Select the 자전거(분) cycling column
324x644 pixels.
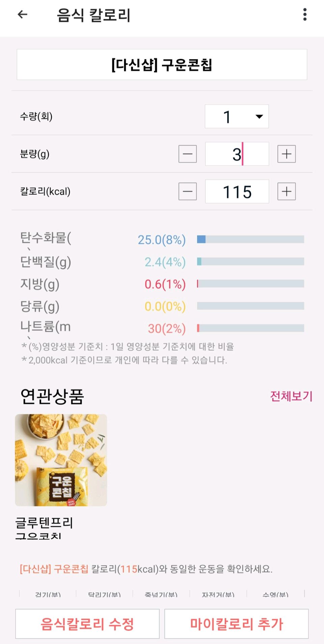click(x=218, y=594)
